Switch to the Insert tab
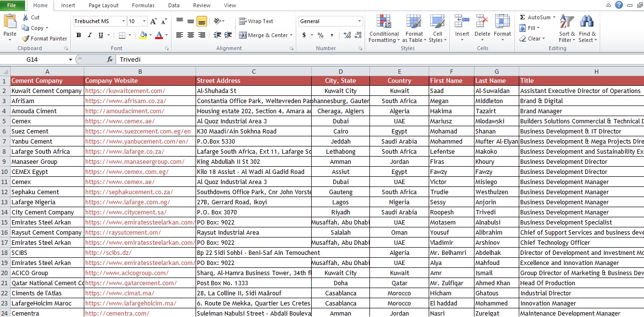The image size is (644, 317). tap(68, 5)
